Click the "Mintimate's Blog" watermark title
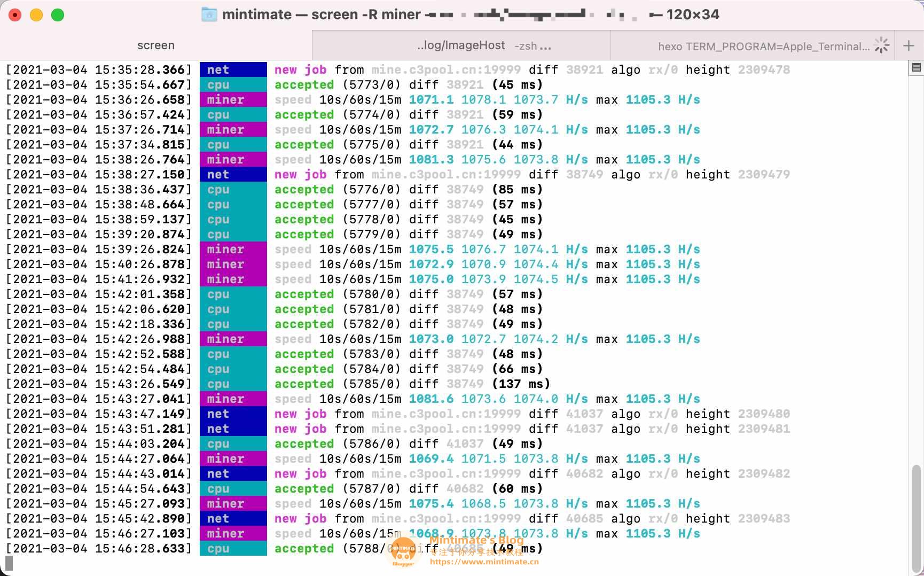Screen dimensions: 924x576 click(476, 540)
